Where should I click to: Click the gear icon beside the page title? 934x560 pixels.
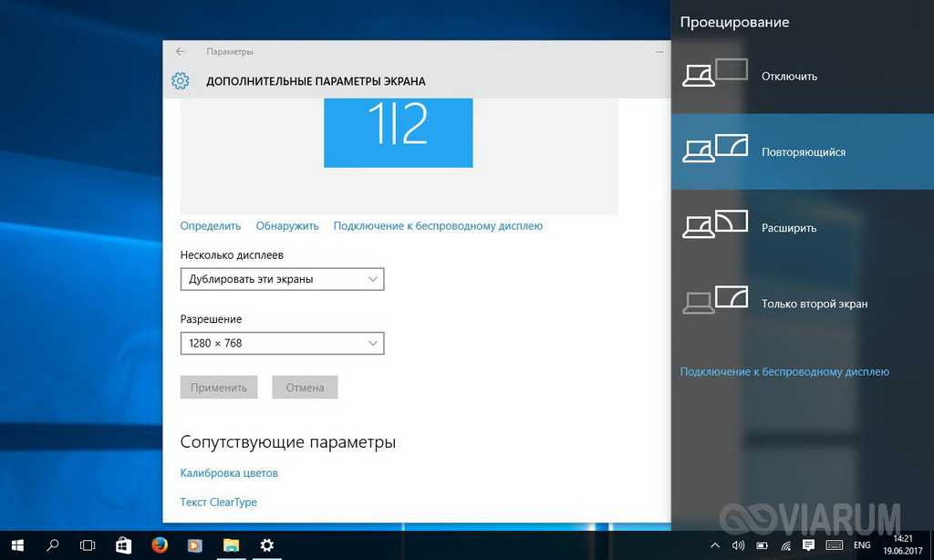[x=181, y=81]
